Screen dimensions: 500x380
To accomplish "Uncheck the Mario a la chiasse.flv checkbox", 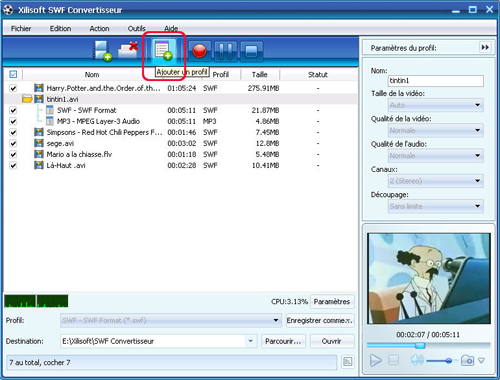I will [x=13, y=154].
